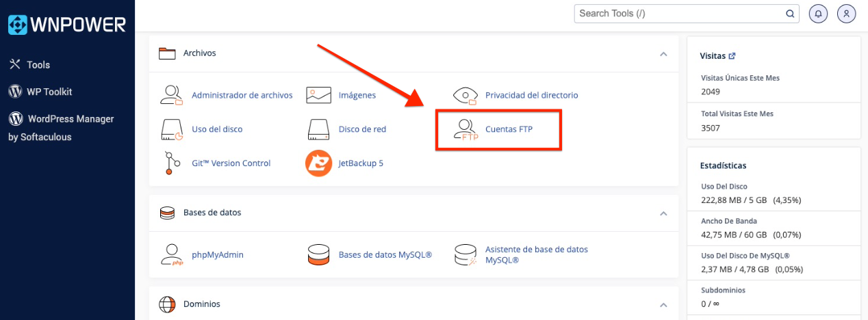Open the Privacidad del directorio eye icon
Image resolution: width=868 pixels, height=320 pixels.
[465, 95]
